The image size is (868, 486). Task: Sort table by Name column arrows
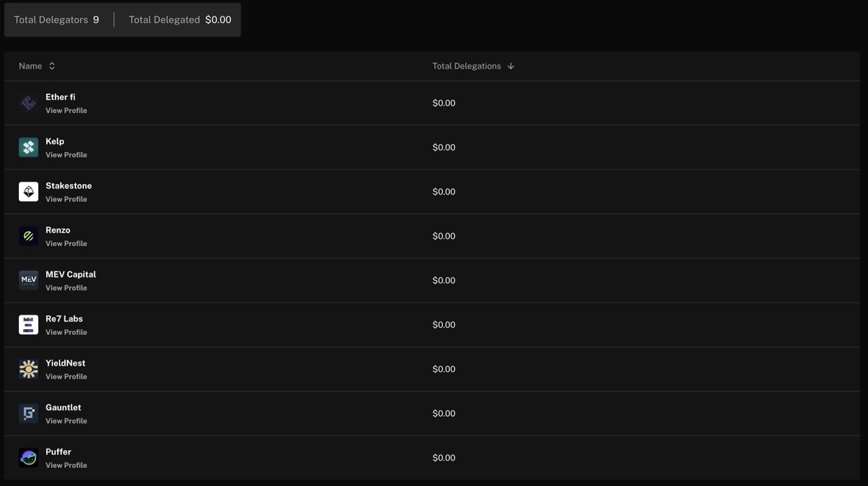(52, 66)
